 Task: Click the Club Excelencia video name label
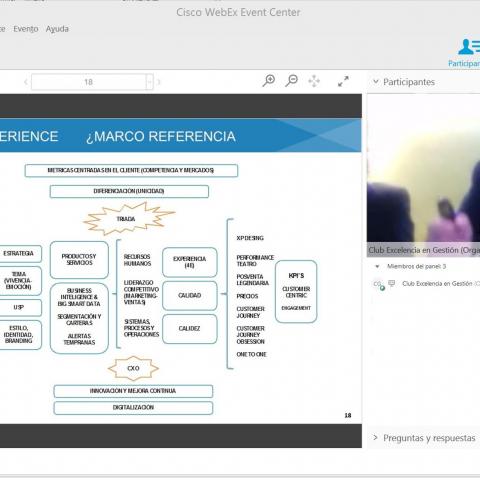(x=423, y=250)
